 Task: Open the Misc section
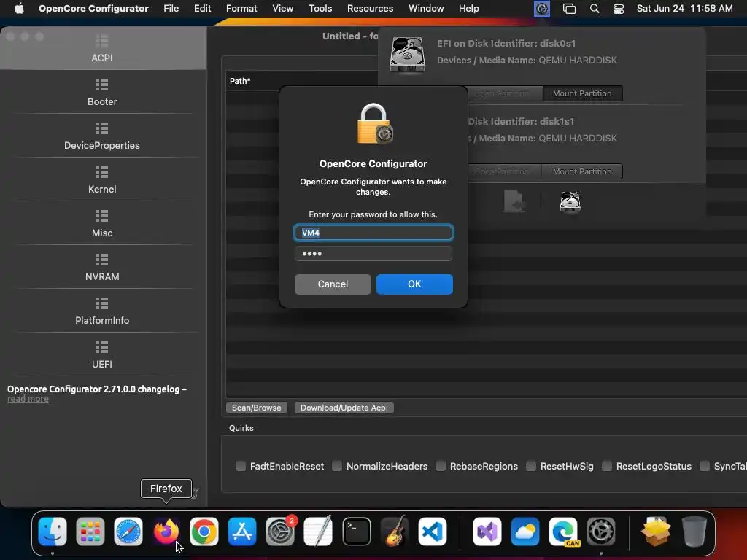[102, 225]
